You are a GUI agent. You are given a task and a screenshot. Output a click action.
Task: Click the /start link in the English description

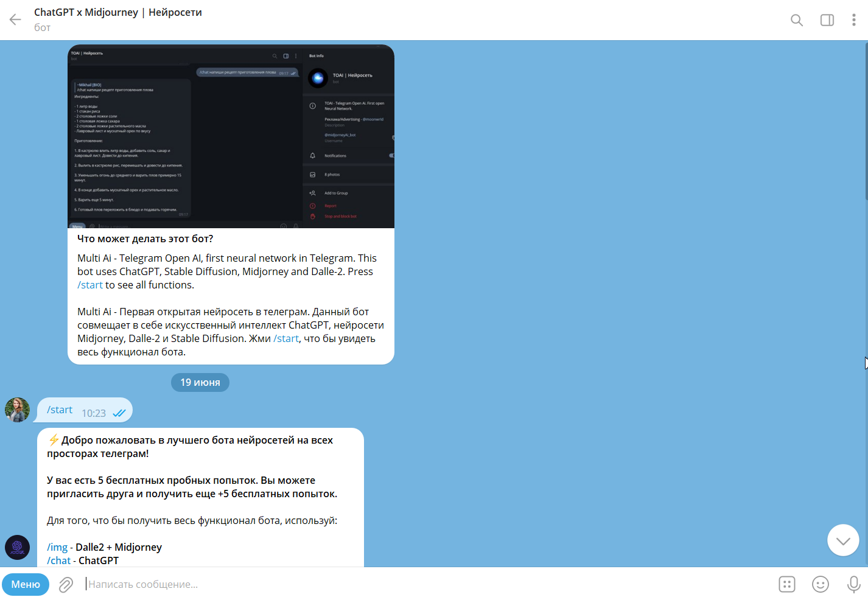click(90, 285)
